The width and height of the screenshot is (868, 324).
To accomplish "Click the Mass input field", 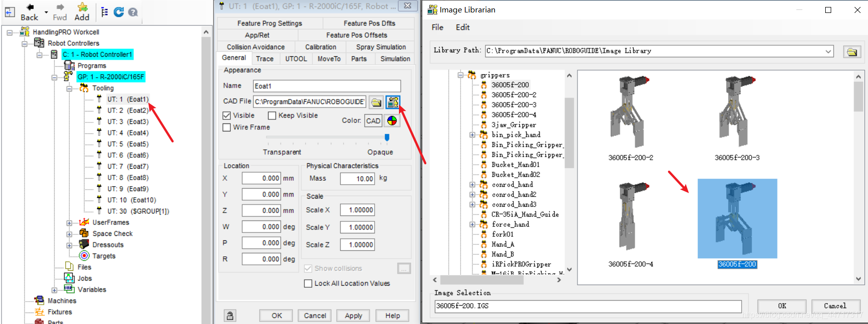I will click(x=358, y=179).
